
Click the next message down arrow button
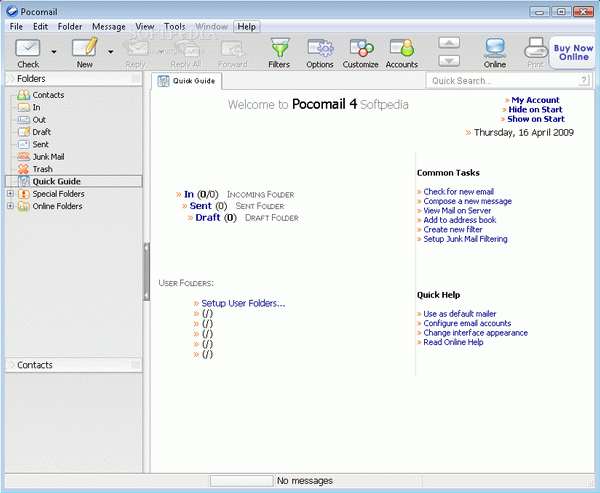449,61
